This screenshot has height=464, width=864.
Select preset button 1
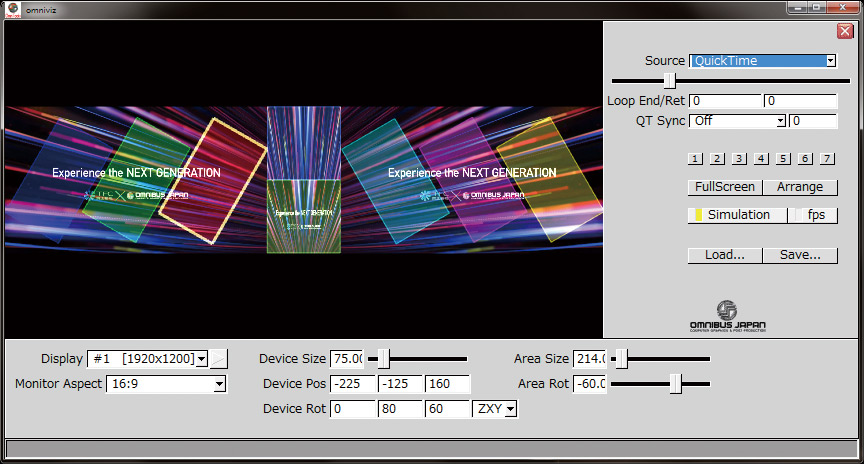[695, 159]
